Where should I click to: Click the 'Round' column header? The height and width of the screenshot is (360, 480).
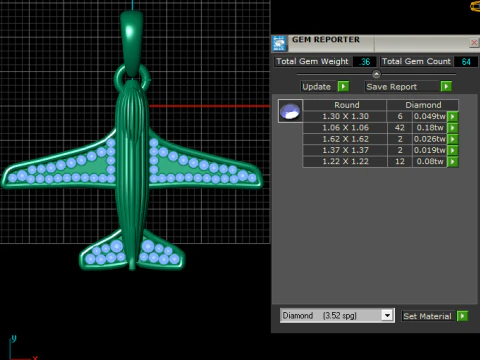[345, 105]
